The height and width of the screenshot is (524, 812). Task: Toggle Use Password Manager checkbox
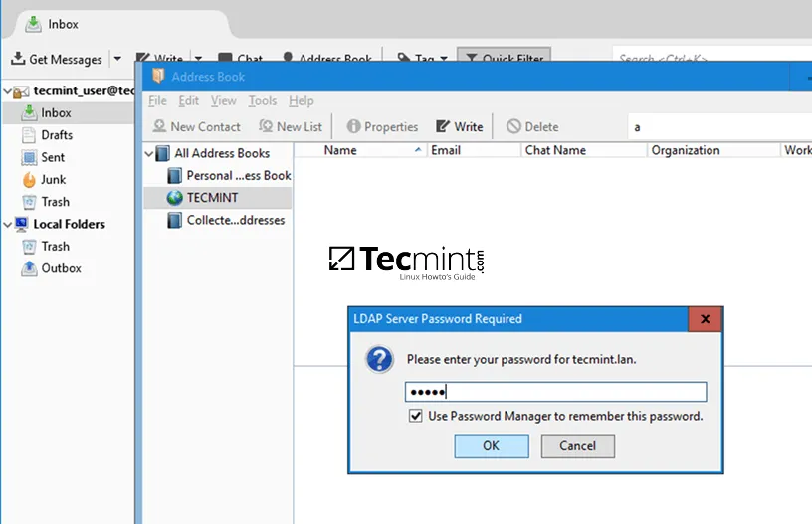[415, 416]
